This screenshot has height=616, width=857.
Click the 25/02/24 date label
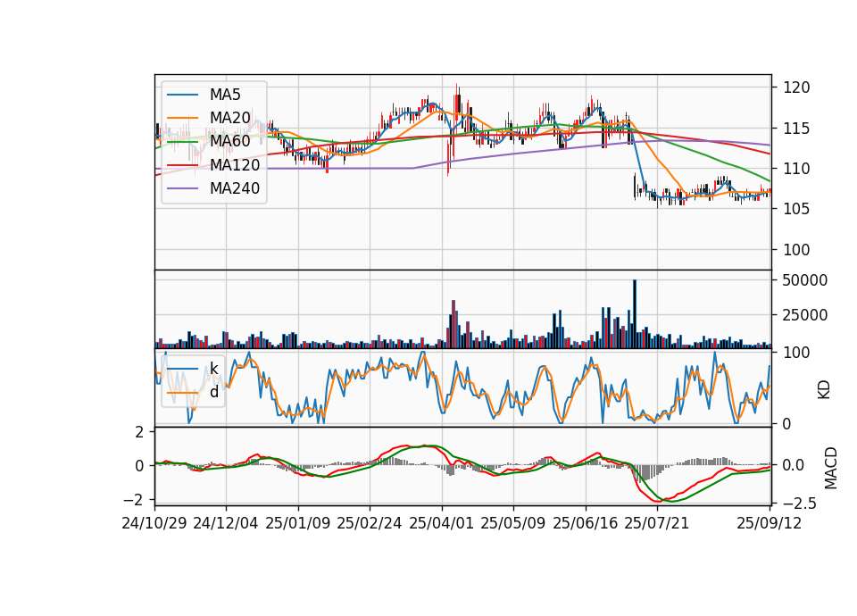tap(370, 524)
